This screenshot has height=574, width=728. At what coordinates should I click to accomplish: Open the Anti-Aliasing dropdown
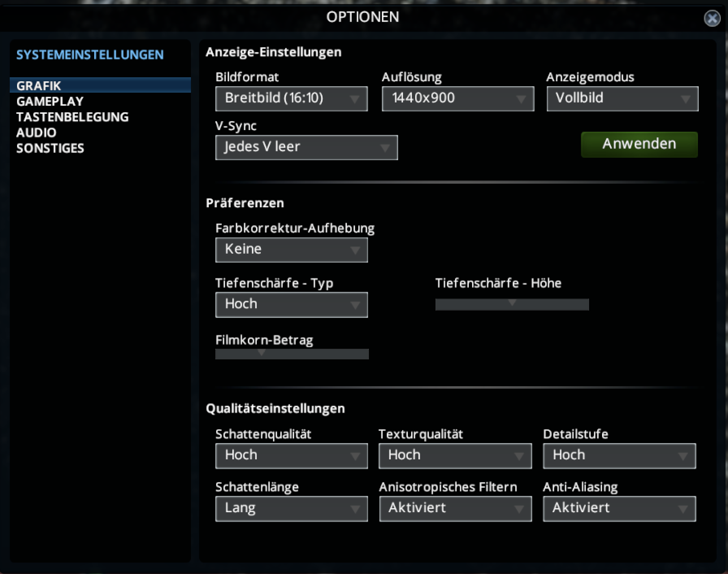click(x=619, y=509)
